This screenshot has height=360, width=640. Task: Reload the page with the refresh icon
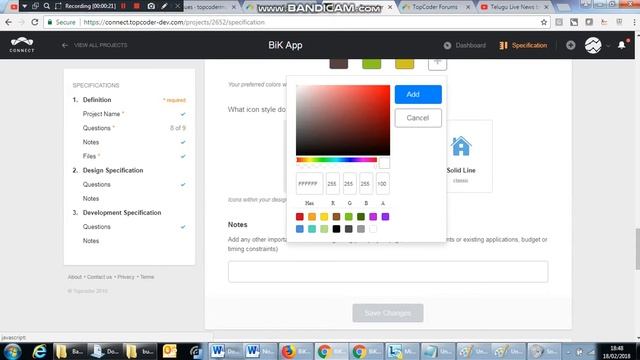(x=35, y=22)
